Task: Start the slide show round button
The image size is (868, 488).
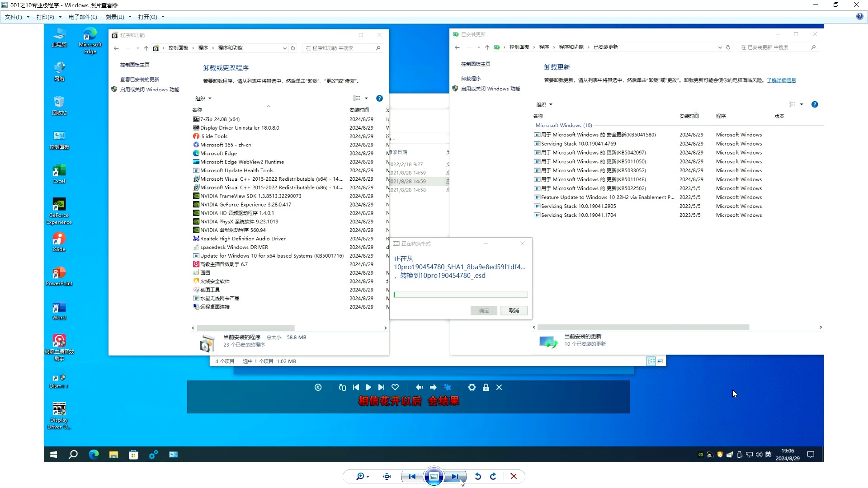Action: pos(434,476)
